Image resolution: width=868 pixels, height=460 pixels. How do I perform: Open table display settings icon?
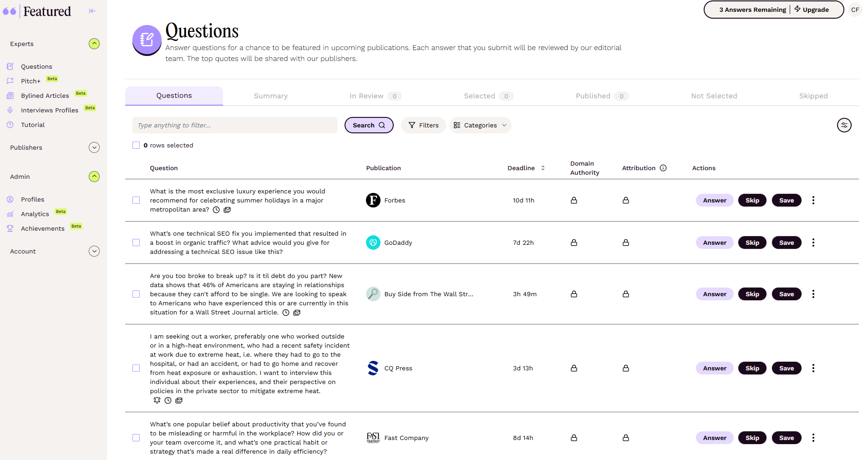(844, 125)
